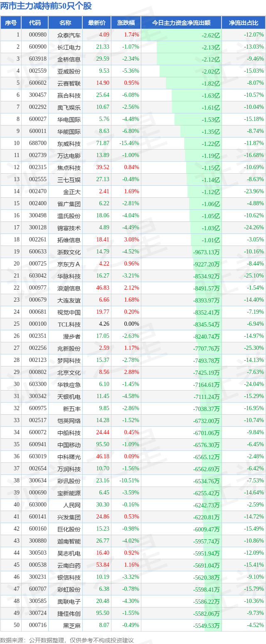Click stock code 603300
This screenshot has height=644, width=266.
click(38, 384)
